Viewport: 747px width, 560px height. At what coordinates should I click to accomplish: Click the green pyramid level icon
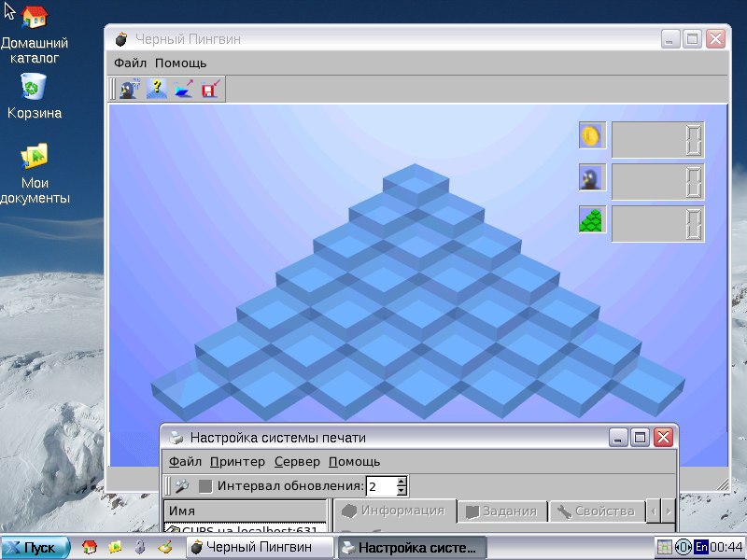coord(592,219)
